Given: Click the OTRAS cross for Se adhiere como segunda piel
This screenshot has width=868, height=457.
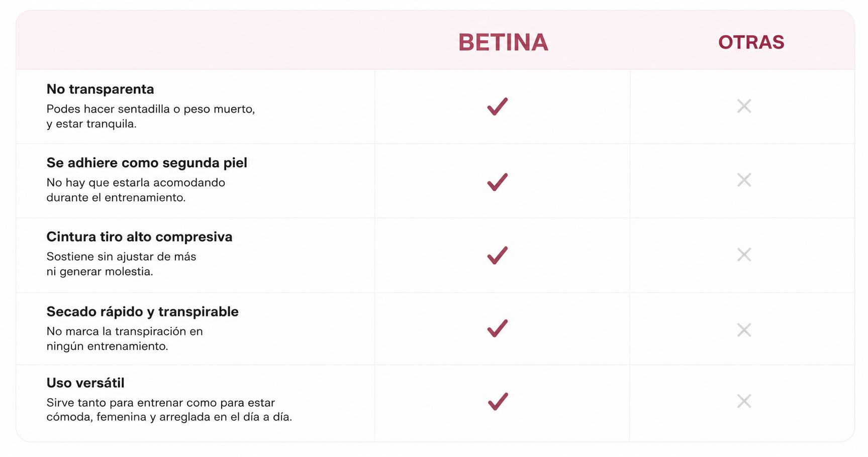Looking at the screenshot, I should click(x=744, y=180).
